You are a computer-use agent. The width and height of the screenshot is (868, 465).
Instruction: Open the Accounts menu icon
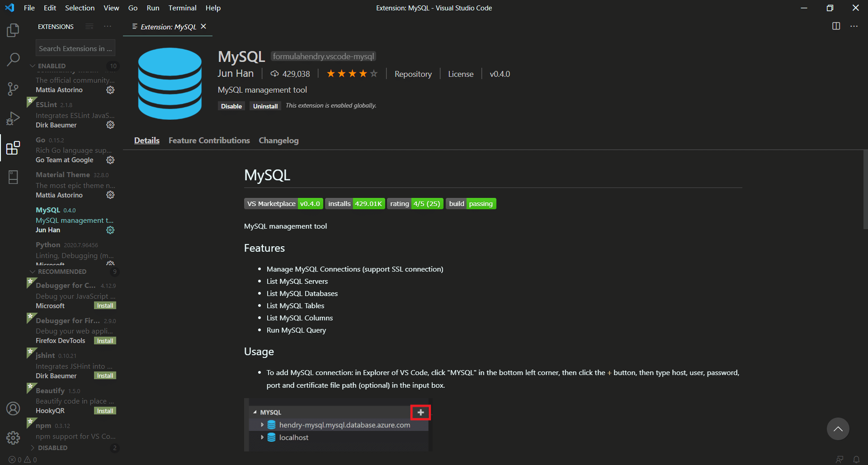[13, 409]
